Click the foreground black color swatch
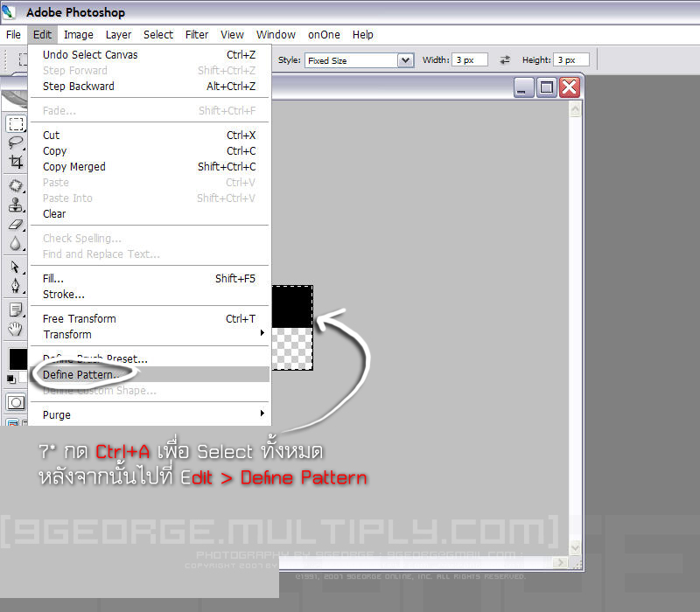Image resolution: width=700 pixels, height=612 pixels. (x=18, y=359)
